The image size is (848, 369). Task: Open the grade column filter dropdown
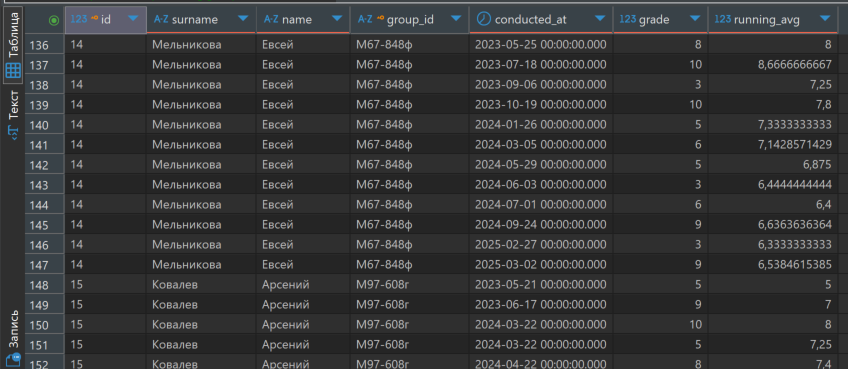tap(695, 19)
